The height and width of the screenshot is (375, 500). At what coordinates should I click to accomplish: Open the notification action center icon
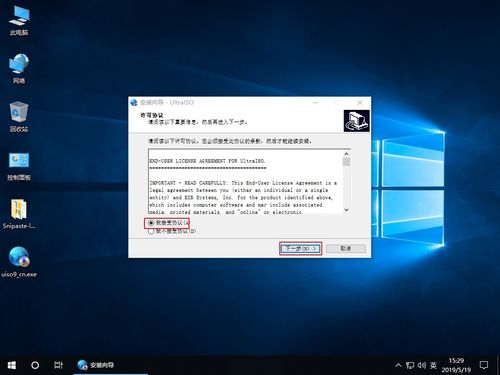click(484, 365)
